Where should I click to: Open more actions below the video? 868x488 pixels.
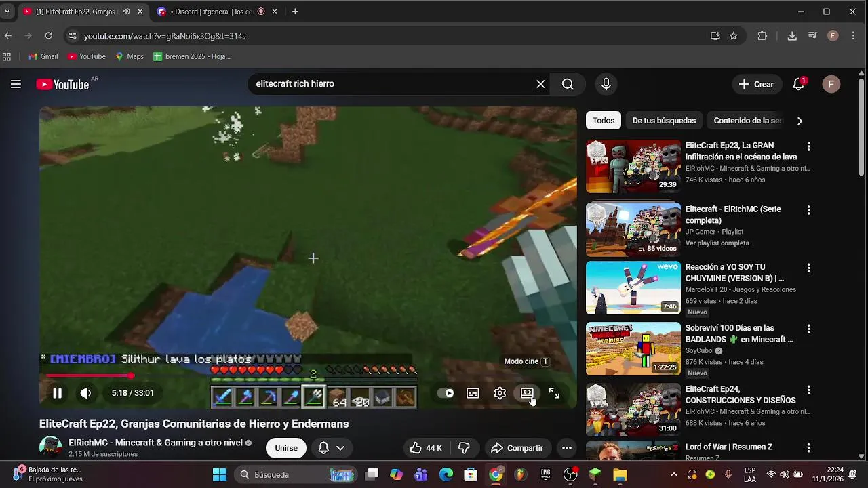[567, 448]
